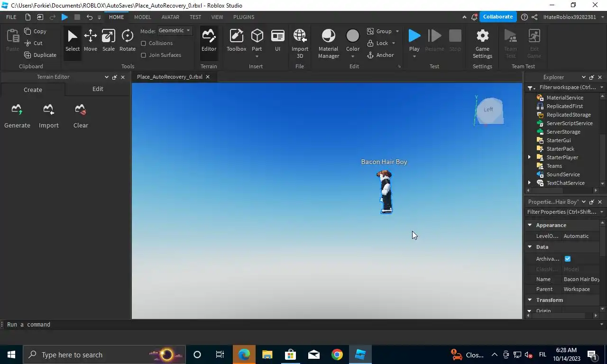Screen dimensions: 607x364
Task: Toggle the Collisions checkbox
Action: point(143,43)
